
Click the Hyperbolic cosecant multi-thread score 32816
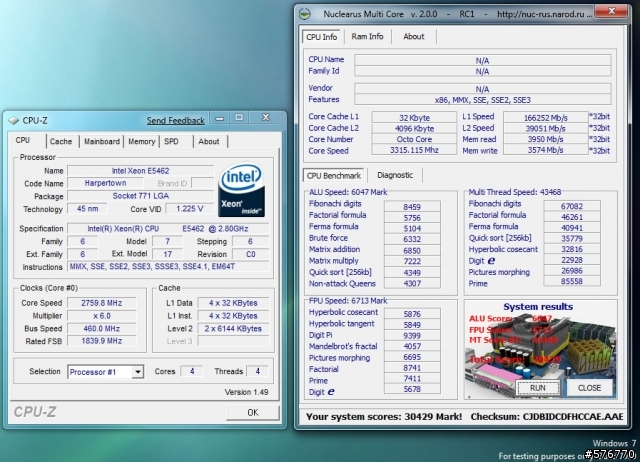[572, 249]
